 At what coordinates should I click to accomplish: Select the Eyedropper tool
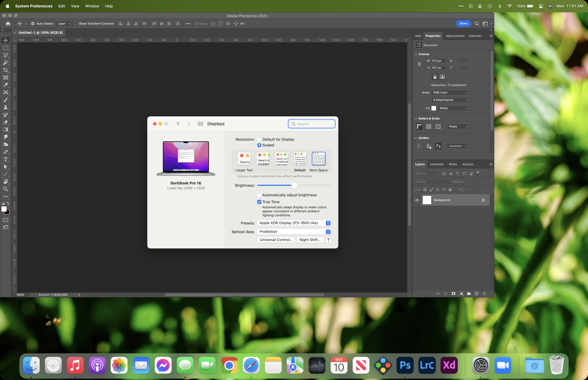(6, 85)
